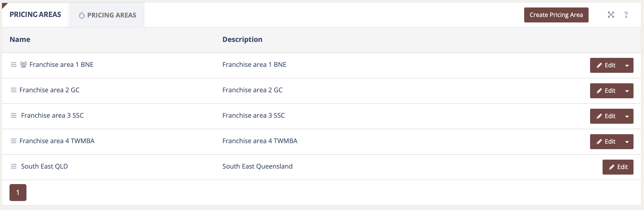Click drag handle for Franchise area 4 TWMBA
644x210 pixels.
[x=13, y=141]
